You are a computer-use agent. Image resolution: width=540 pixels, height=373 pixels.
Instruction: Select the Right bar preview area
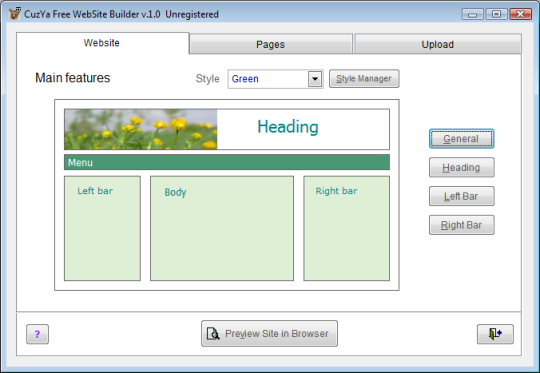(x=346, y=228)
